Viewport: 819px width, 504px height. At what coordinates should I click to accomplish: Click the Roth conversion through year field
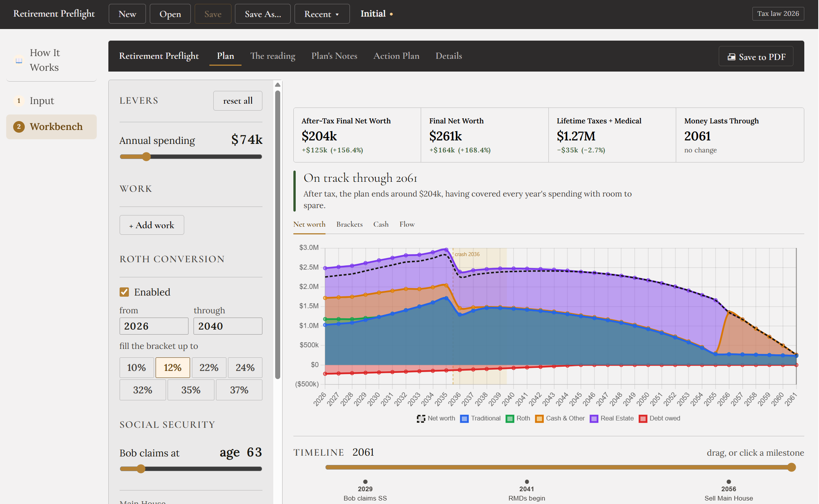coord(228,326)
